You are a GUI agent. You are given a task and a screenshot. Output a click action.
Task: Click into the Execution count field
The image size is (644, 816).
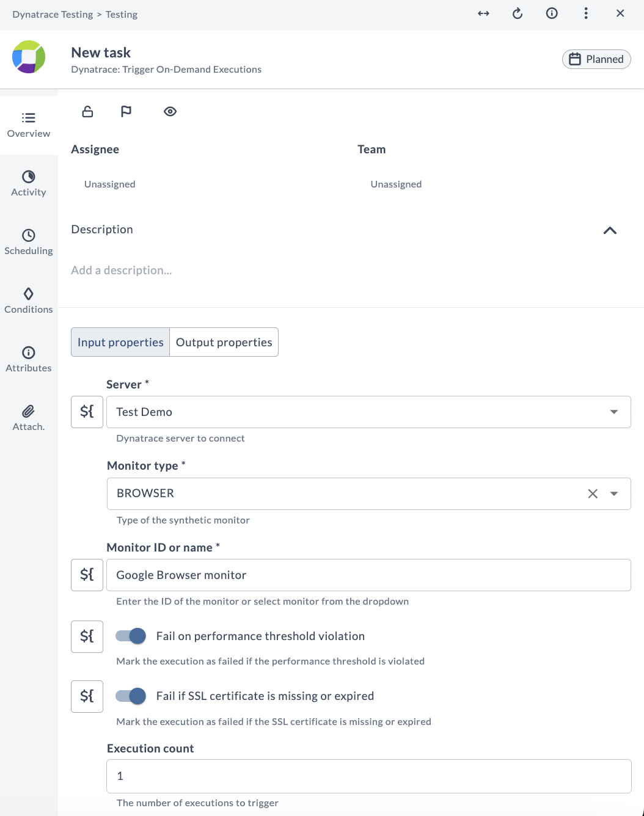368,776
